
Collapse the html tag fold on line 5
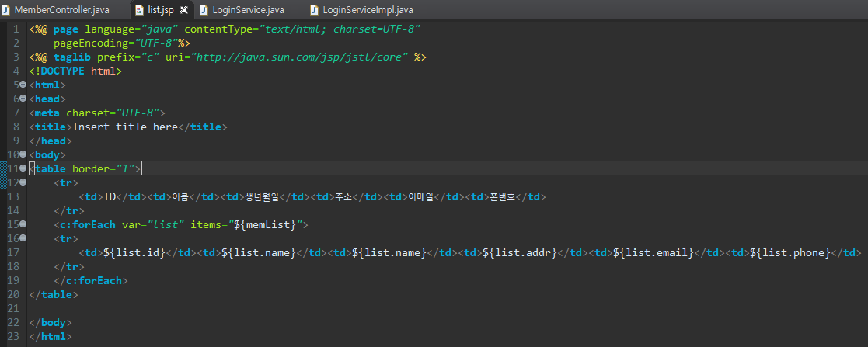23,85
